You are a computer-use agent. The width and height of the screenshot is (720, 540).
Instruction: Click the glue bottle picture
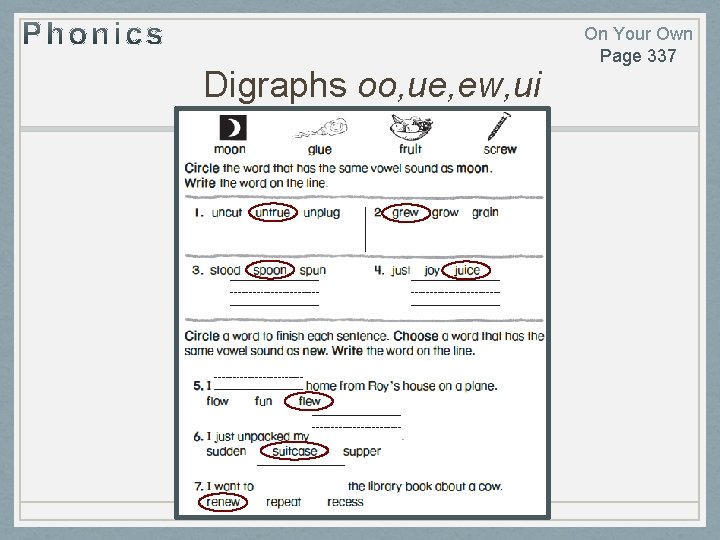pyautogui.click(x=321, y=129)
